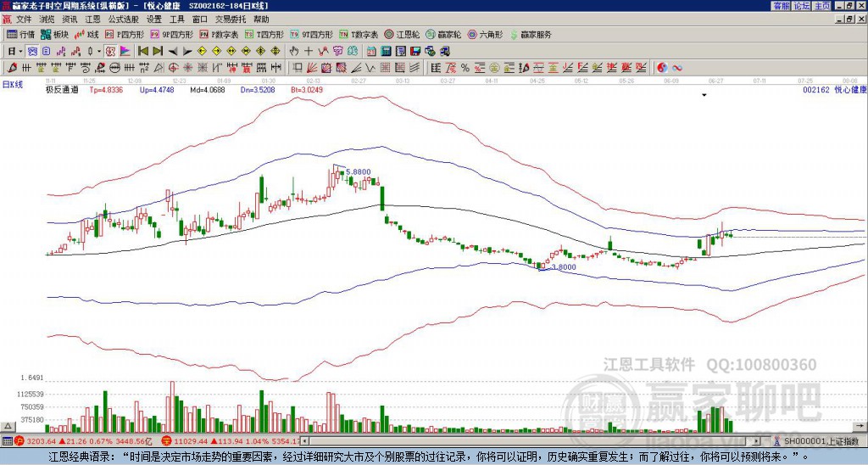Click the right arrow at volume pane edge

tap(860, 426)
